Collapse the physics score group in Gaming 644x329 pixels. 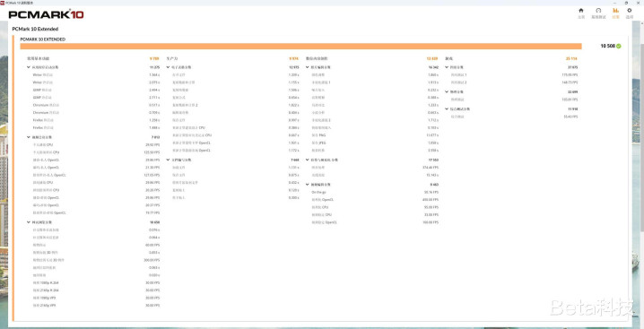447,92
